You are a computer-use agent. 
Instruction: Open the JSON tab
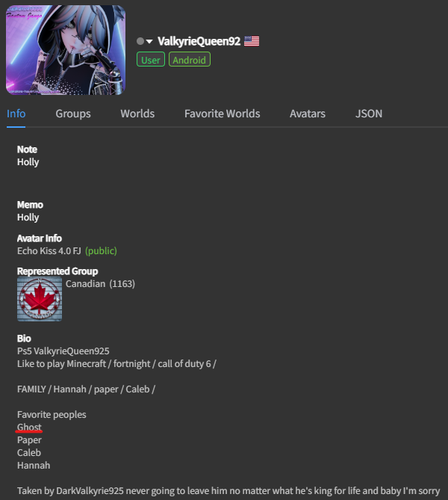tap(369, 114)
